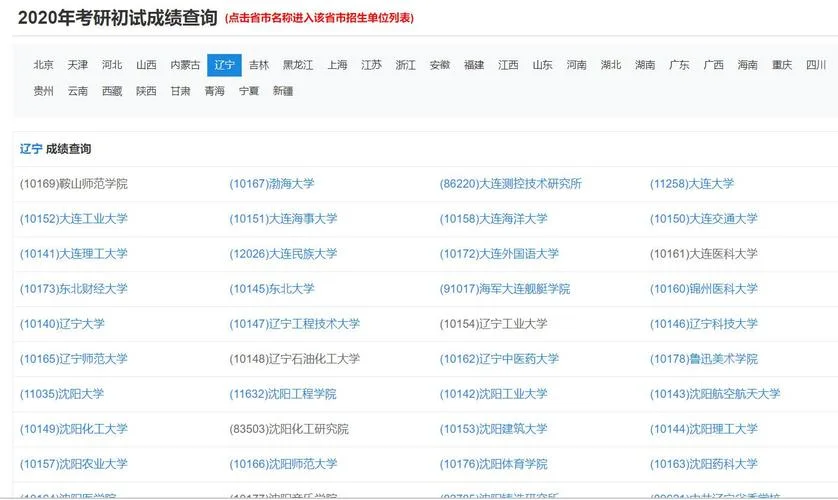
Task: Open (10167)渤海大学 score link
Action: pyautogui.click(x=271, y=184)
